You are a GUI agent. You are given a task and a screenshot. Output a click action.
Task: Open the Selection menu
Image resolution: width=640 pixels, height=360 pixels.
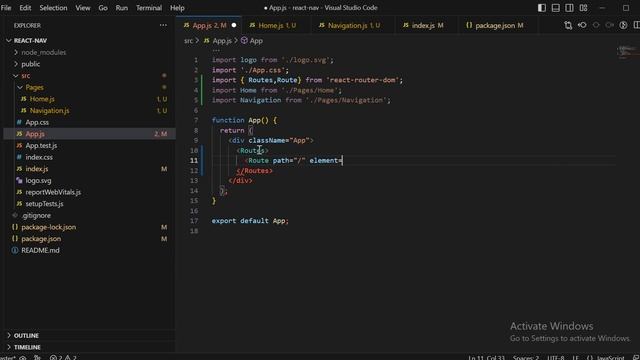point(53,8)
